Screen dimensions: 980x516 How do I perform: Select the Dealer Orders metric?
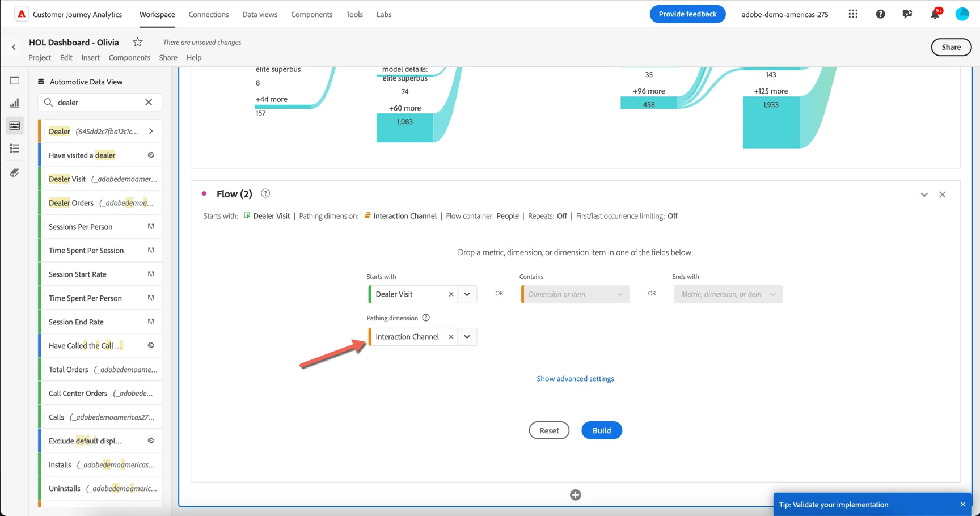100,203
